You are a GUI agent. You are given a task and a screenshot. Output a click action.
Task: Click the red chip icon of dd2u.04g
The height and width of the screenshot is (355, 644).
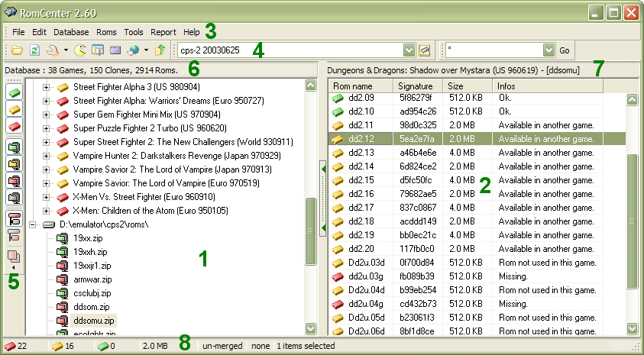[338, 304]
